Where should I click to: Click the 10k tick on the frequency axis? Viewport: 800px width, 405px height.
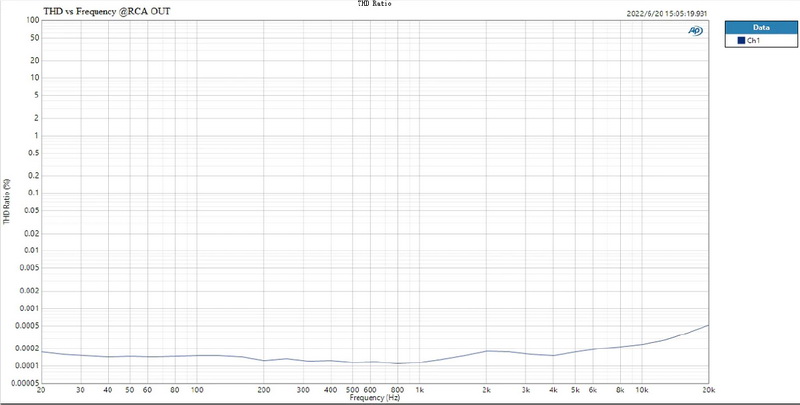[x=642, y=390]
